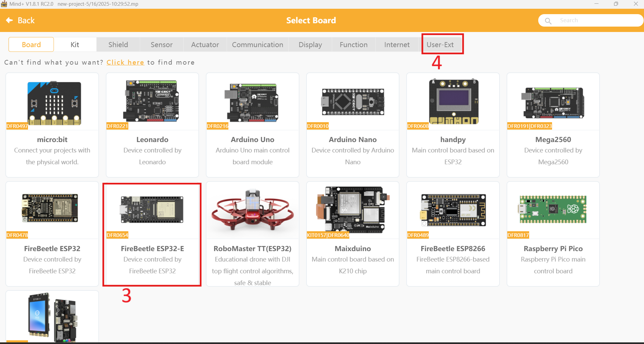Open the User-Ext tab
The height and width of the screenshot is (344, 644).
point(440,44)
